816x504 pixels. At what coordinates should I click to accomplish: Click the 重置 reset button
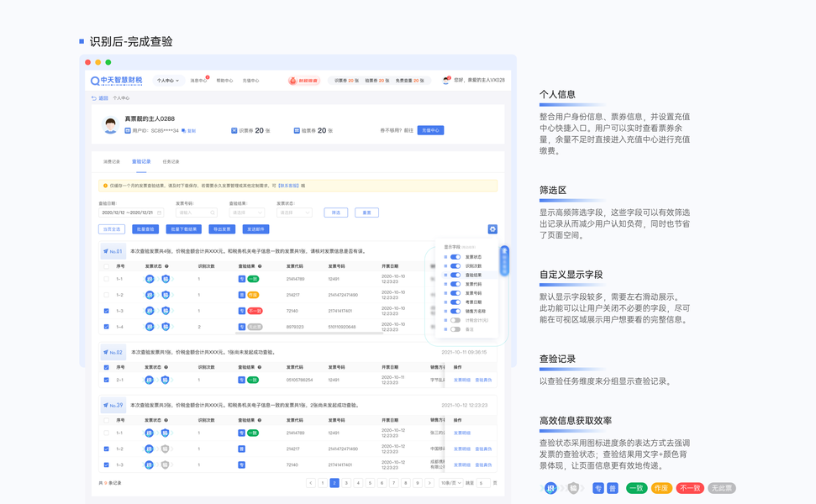coord(366,213)
